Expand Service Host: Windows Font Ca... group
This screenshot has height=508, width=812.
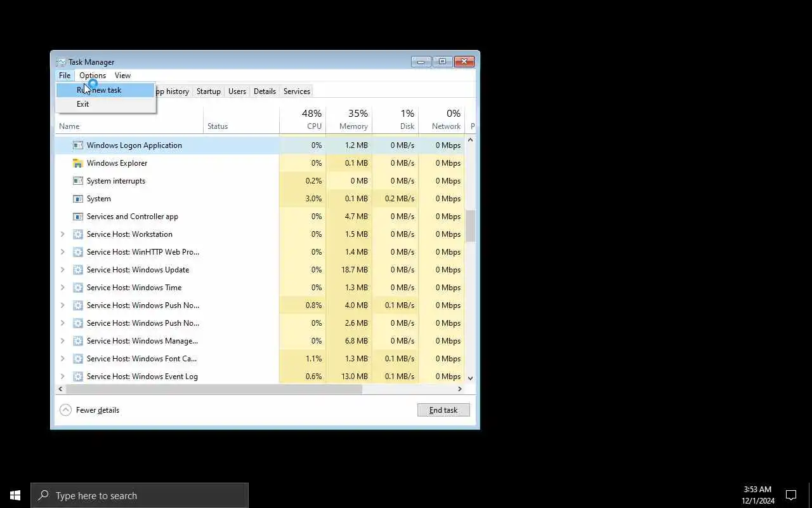pyautogui.click(x=62, y=359)
